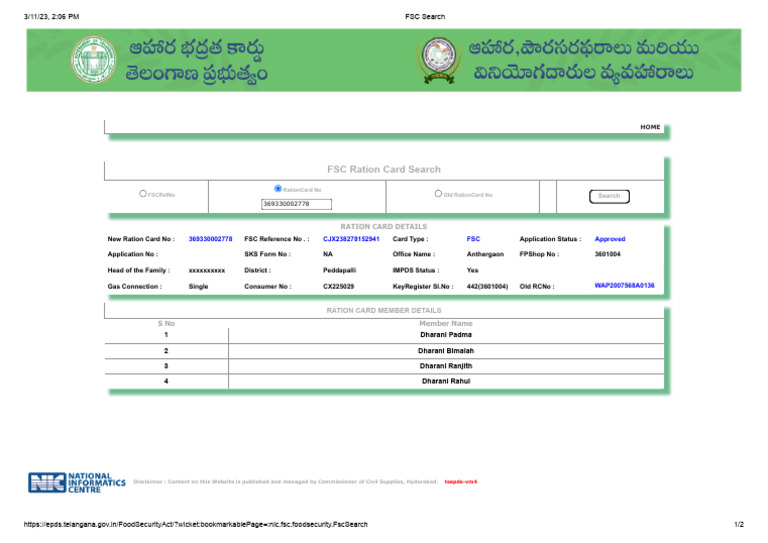Image resolution: width=768 pixels, height=543 pixels.
Task: Click the red tsepds-vm4 server label
Action: (x=461, y=482)
